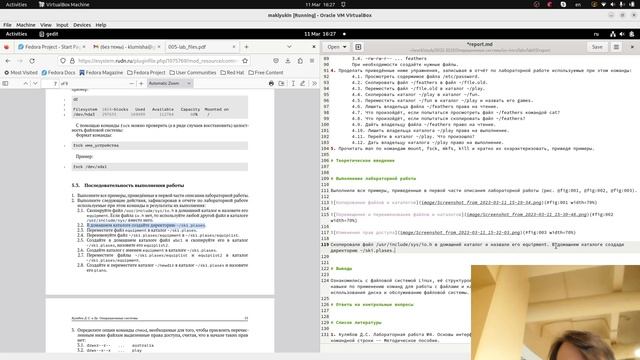The width and height of the screenshot is (640, 360).
Task: Open a new Firefox tab
Action: (246, 47)
